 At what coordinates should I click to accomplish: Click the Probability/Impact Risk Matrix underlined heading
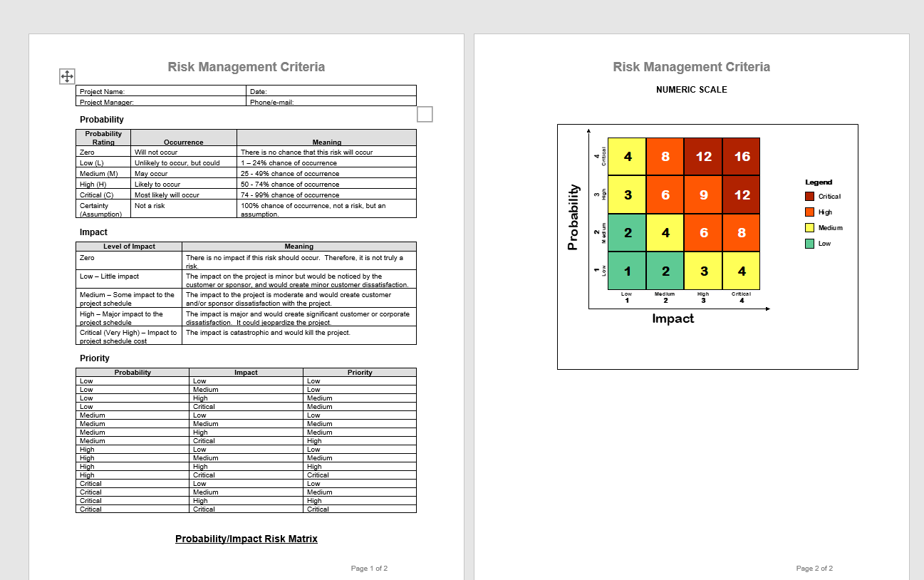246,539
